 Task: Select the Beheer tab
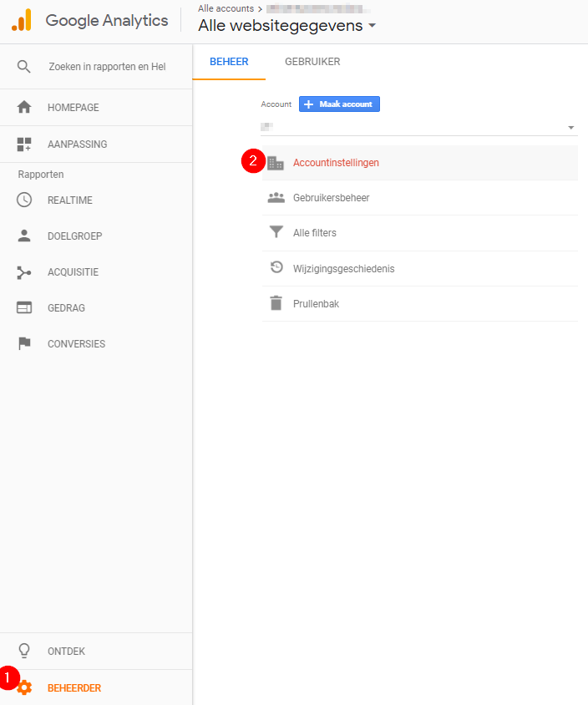click(x=229, y=62)
